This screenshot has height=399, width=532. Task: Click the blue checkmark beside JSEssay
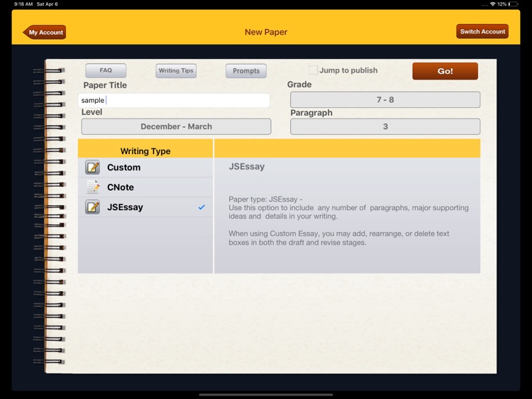click(201, 207)
